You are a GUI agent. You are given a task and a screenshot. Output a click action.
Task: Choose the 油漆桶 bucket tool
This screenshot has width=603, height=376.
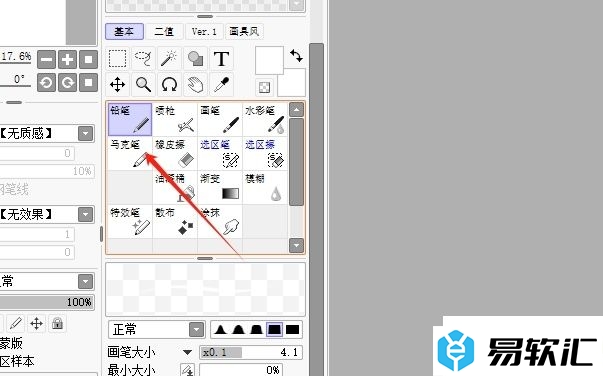tap(175, 187)
